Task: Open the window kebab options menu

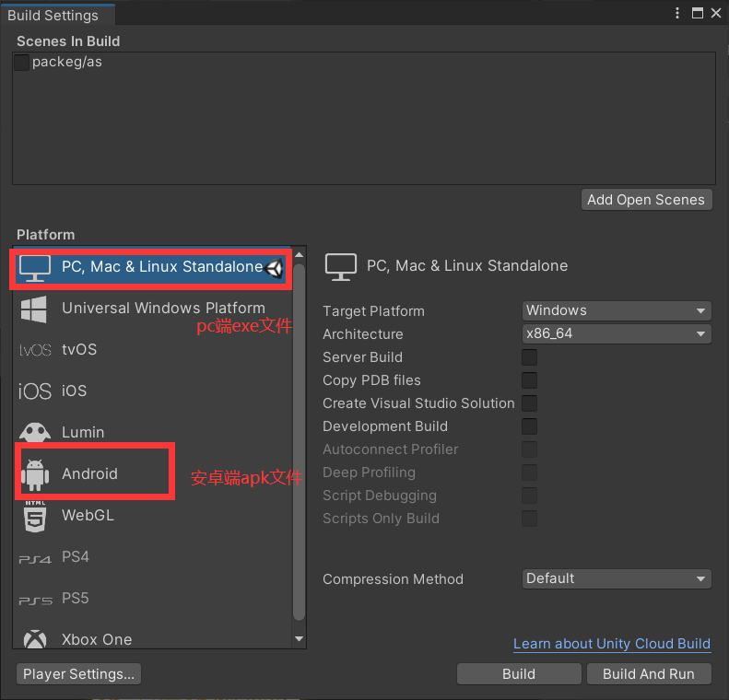Action: [676, 13]
